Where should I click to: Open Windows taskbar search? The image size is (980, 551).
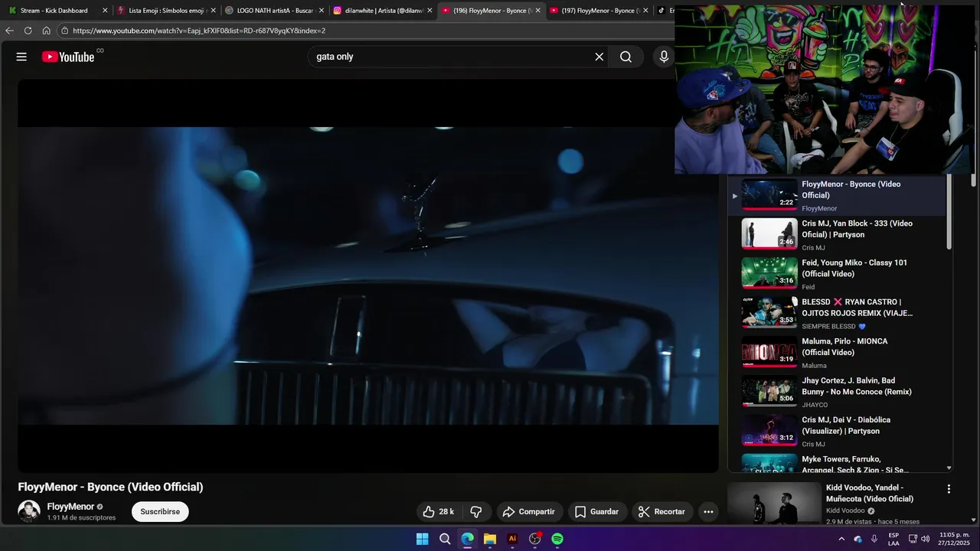click(x=445, y=539)
